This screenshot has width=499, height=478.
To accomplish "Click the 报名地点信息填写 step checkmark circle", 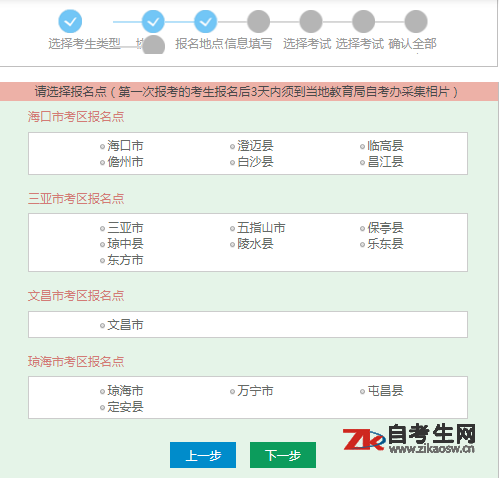I will click(x=206, y=22).
